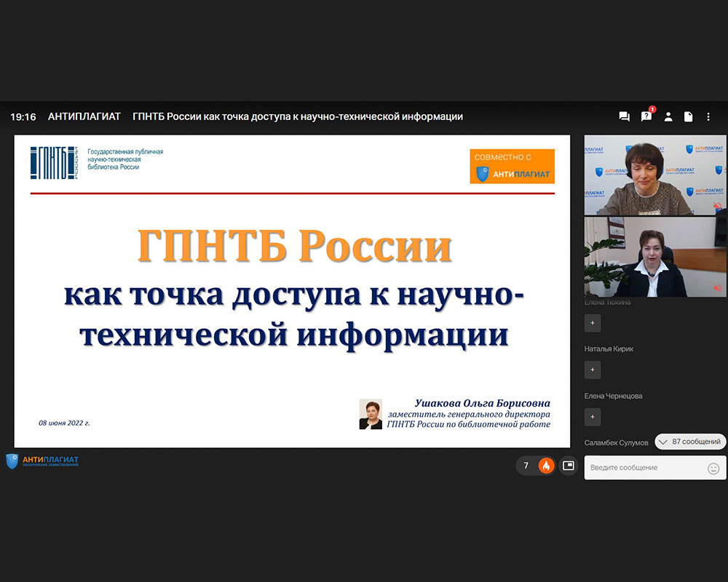Click the small speaker portrait on slide
Image resolution: width=728 pixels, height=582 pixels.
pyautogui.click(x=371, y=414)
